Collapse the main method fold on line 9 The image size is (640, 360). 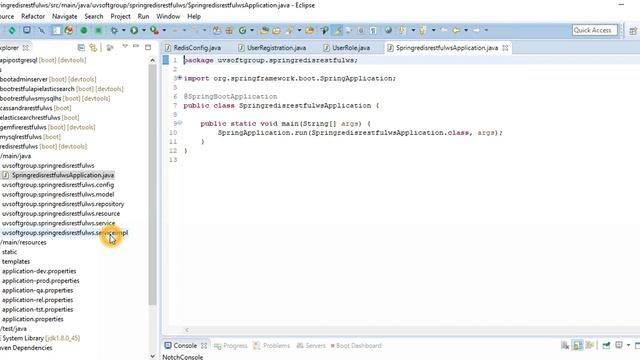[180, 123]
